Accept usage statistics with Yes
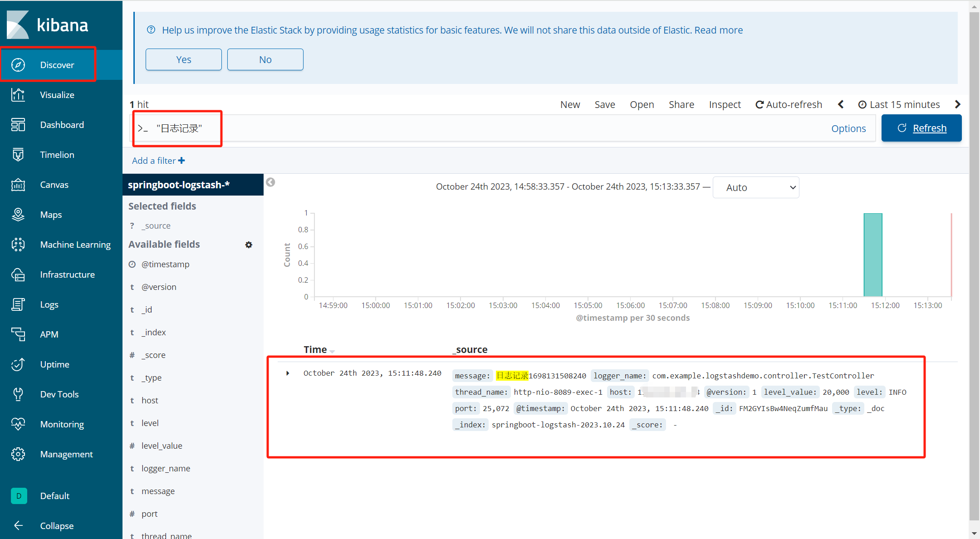The height and width of the screenshot is (539, 980). [184, 59]
